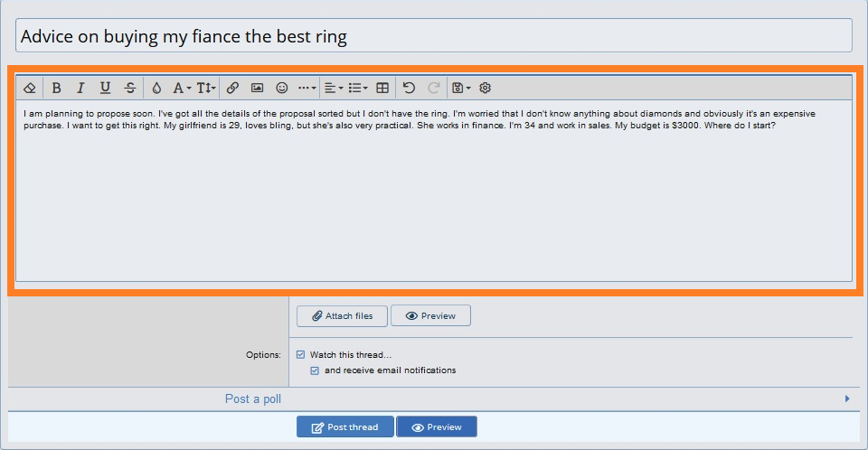Screen dimensions: 868x450
Task: Open the smilies emoji picker
Action: click(x=282, y=88)
